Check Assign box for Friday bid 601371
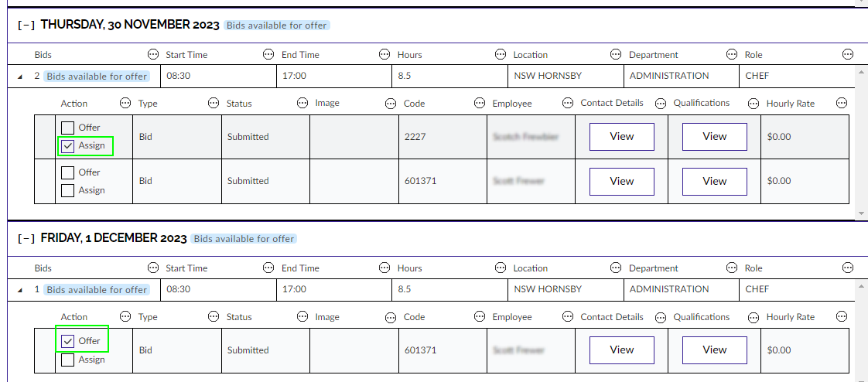Viewport: 868px width, 382px height. [68, 360]
